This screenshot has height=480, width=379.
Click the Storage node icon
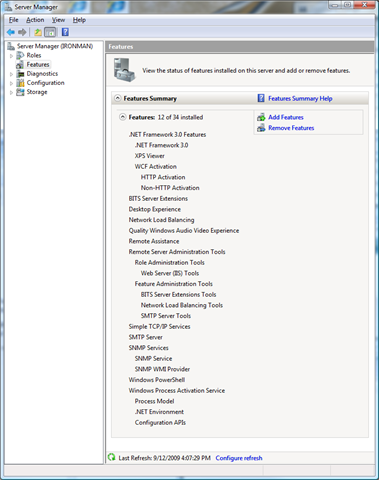pos(20,92)
